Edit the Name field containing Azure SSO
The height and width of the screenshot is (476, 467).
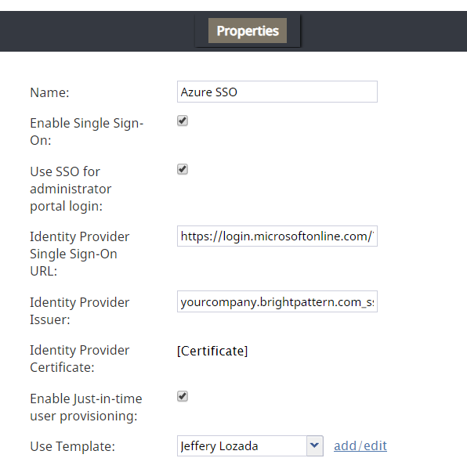click(x=277, y=92)
